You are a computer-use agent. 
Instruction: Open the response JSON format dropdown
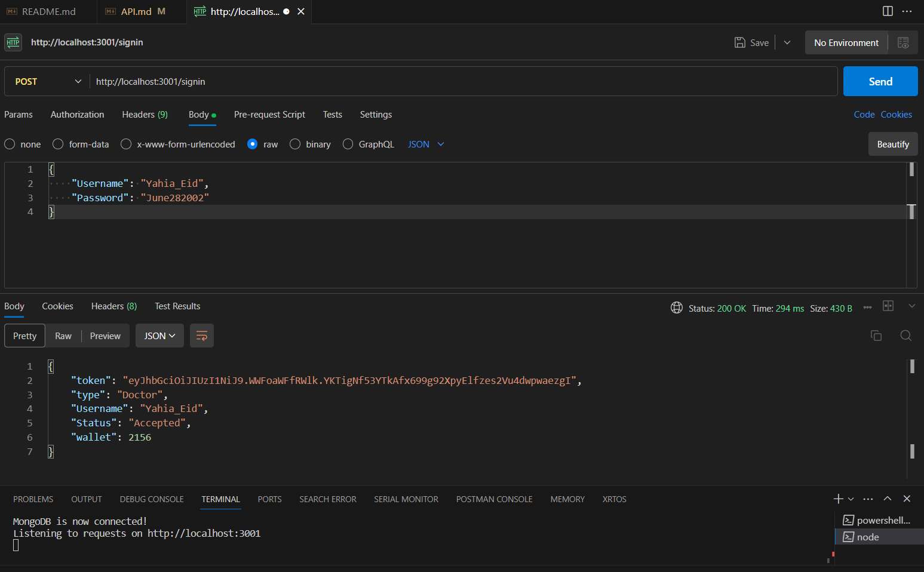(159, 336)
